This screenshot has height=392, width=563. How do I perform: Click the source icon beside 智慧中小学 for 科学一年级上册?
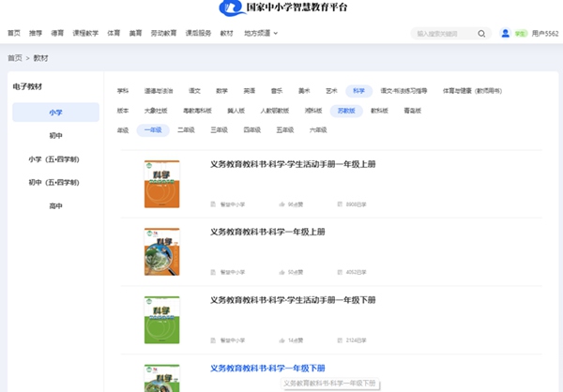click(x=213, y=272)
